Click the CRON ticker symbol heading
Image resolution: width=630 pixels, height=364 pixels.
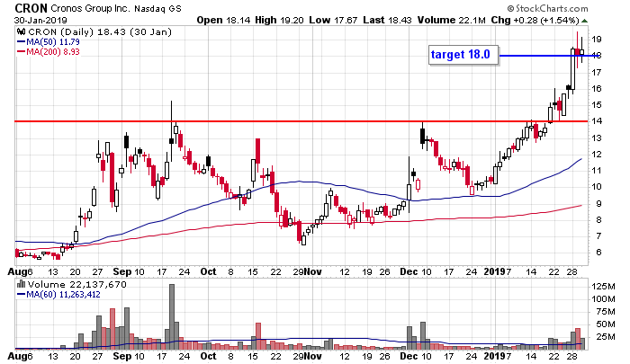(31, 7)
